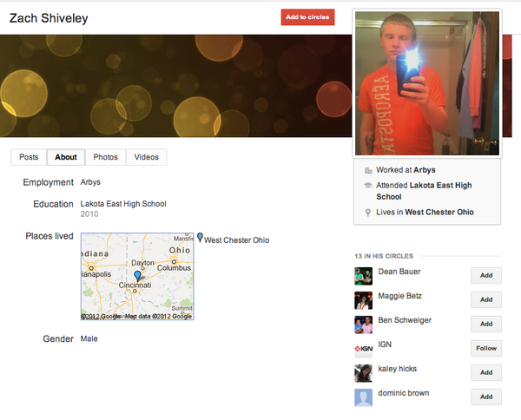This screenshot has height=420, width=521.
Task: Click the Add to circles button
Action: pos(307,17)
